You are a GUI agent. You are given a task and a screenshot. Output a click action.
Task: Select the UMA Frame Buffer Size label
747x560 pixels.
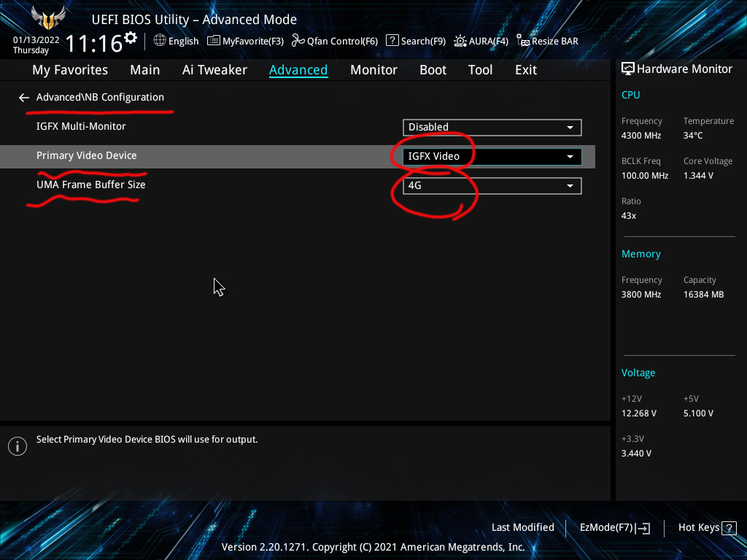pos(91,184)
